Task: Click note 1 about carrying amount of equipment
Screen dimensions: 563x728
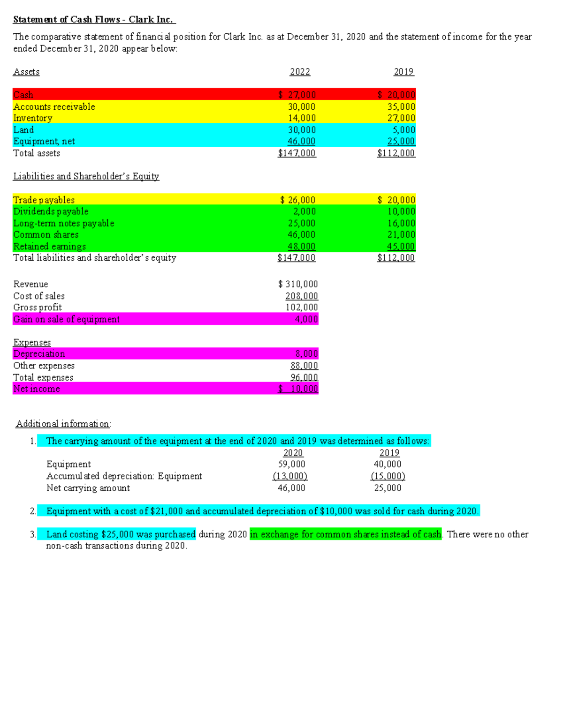Action: point(237,441)
